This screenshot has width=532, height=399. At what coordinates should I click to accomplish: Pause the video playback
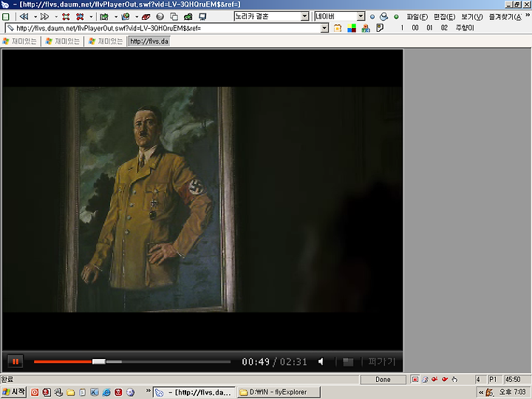point(16,361)
